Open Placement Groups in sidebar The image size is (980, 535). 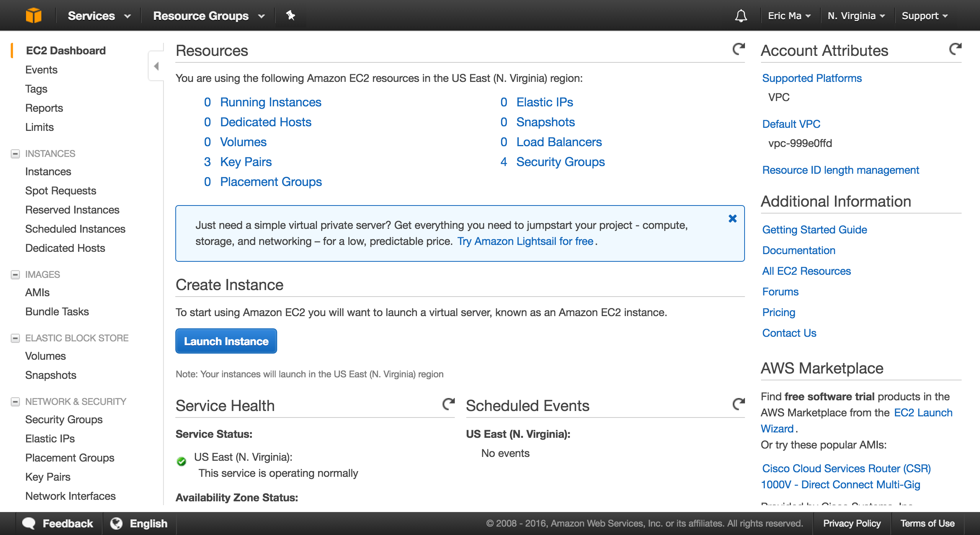tap(70, 458)
